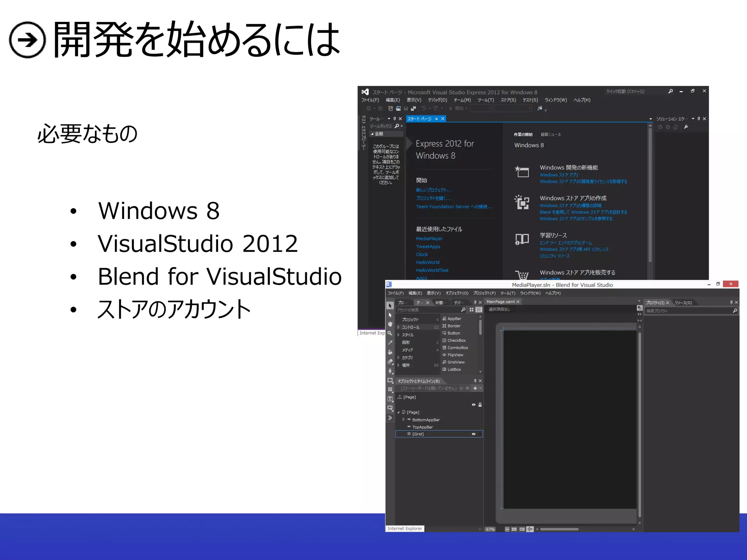Expand the BottomAppBar node
This screenshot has height=560, width=747.
tap(403, 420)
